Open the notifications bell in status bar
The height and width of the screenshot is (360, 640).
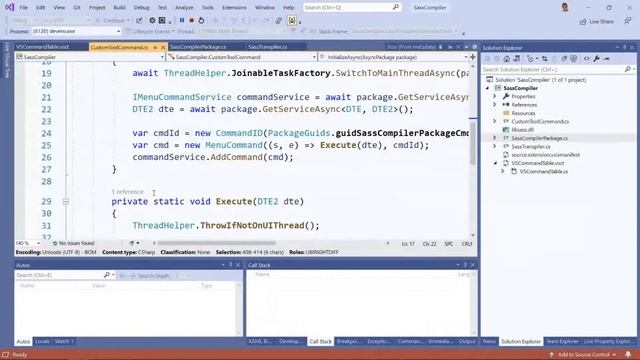[x=628, y=354]
